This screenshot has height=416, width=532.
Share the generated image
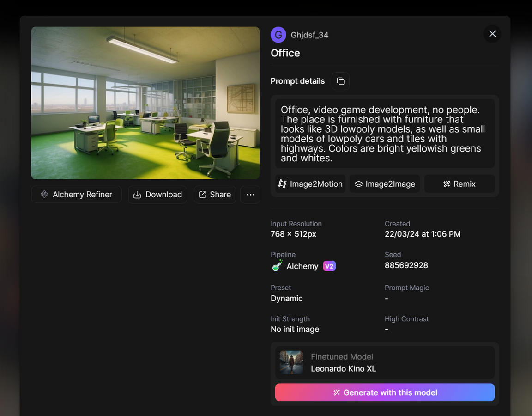[215, 195]
